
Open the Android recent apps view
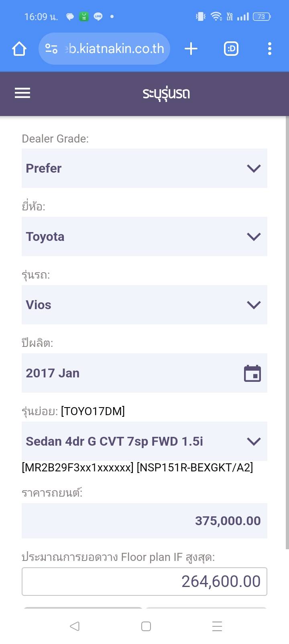click(217, 626)
